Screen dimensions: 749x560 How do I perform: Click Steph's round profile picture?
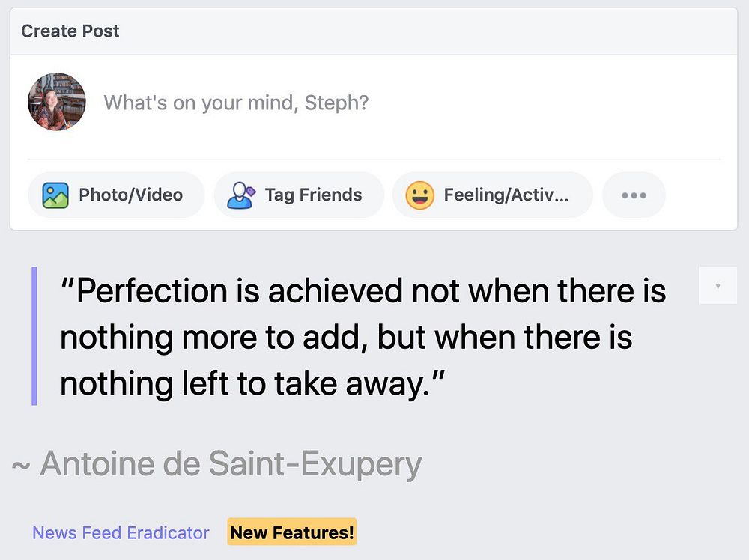pos(57,102)
